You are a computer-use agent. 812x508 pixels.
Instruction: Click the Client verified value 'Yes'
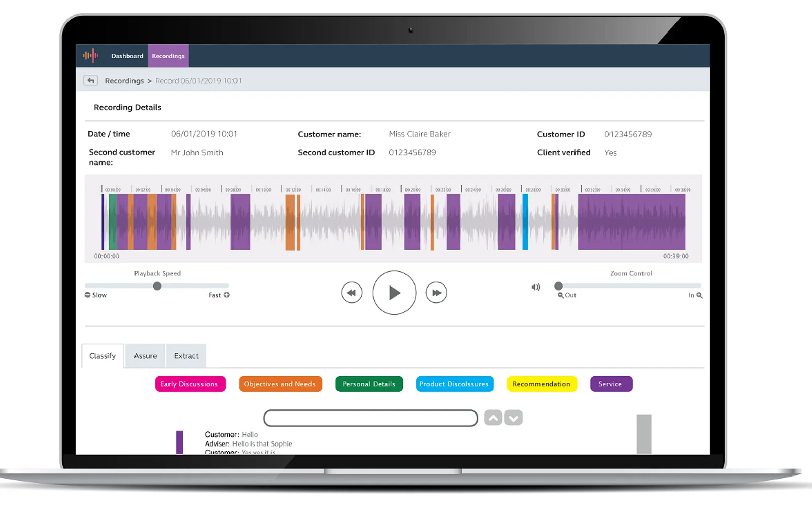point(611,153)
